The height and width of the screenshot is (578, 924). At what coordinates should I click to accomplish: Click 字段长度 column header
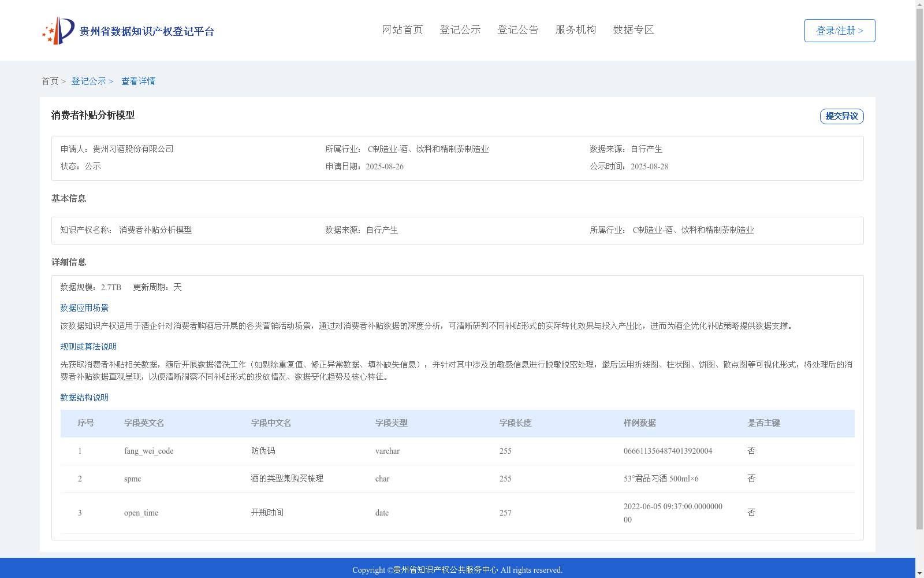(515, 423)
